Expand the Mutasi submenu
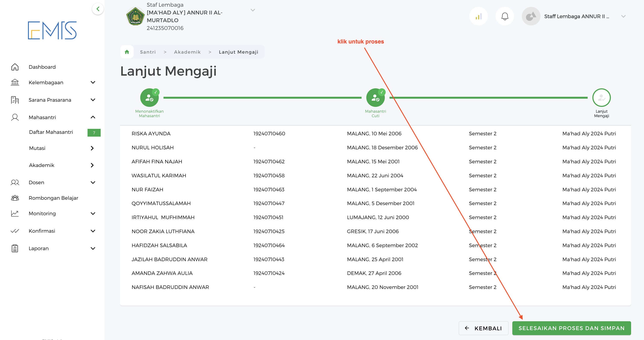The image size is (644, 340). coord(92,148)
